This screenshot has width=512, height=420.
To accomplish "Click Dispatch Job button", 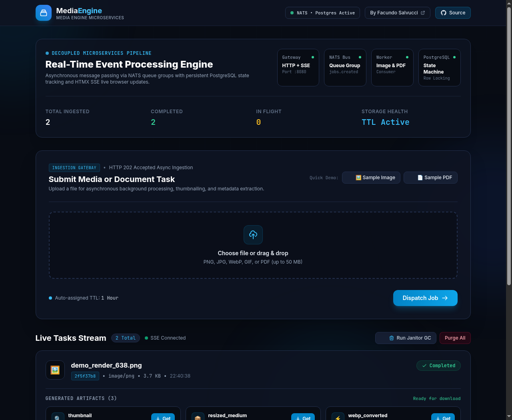I will point(425,298).
